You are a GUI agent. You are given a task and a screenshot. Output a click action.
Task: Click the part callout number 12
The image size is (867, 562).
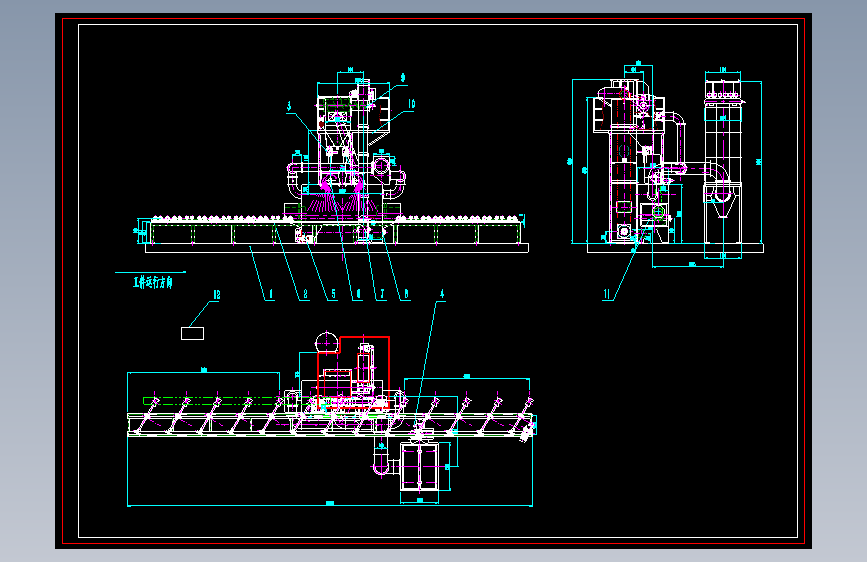tap(217, 295)
